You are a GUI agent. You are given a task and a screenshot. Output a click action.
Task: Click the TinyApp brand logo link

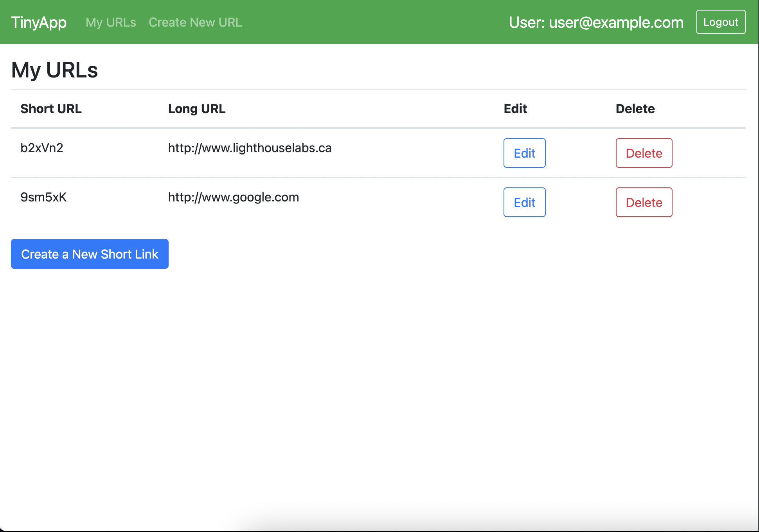point(39,22)
